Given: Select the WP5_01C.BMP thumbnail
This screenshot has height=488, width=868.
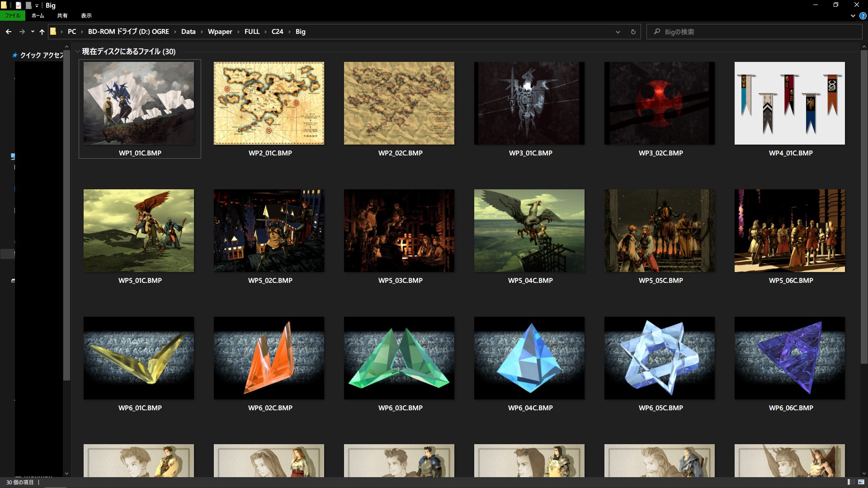Looking at the screenshot, I should 139,231.
